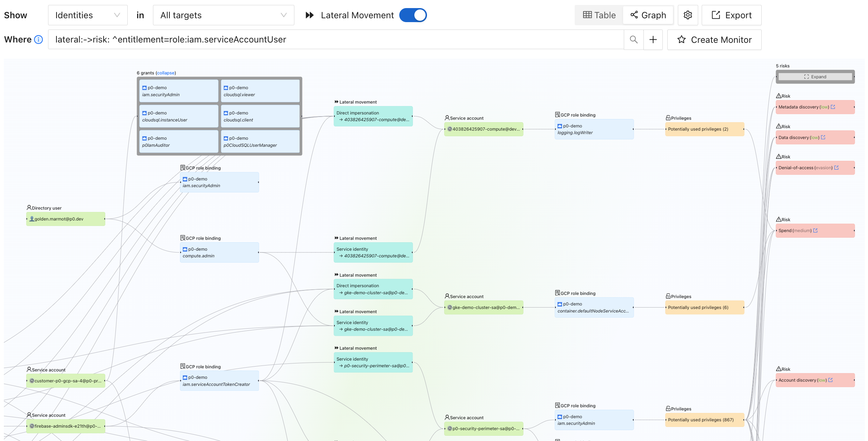
Task: Open the All targets dropdown
Action: [x=223, y=15]
